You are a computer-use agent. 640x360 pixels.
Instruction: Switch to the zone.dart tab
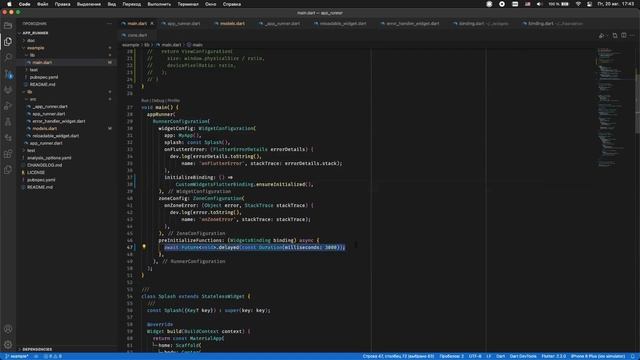click(138, 35)
